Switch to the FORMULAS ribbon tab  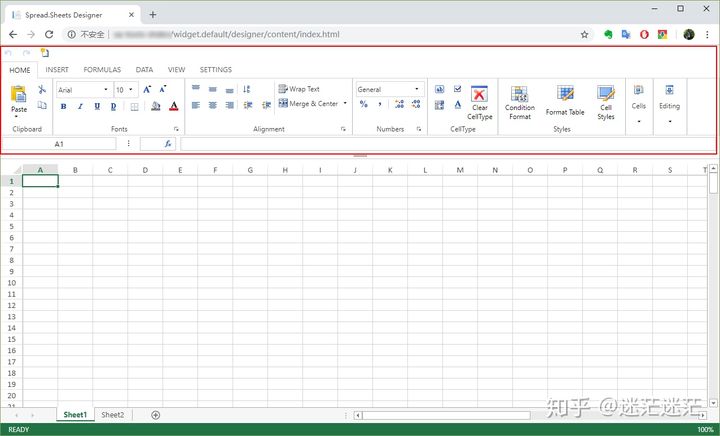[x=102, y=70]
